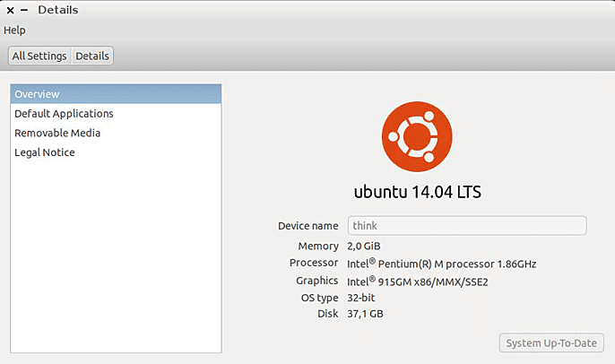This screenshot has width=615, height=364.
Task: Click the 32-bit OS type value
Action: point(360,298)
